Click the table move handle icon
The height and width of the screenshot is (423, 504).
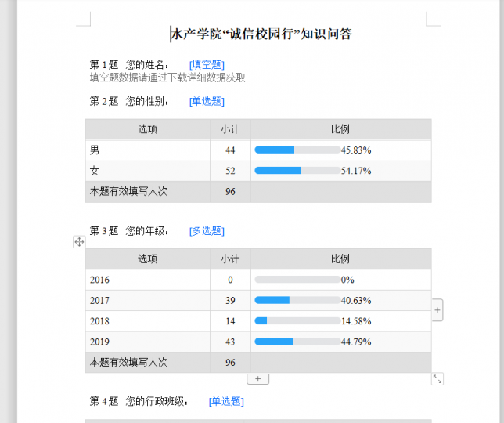79,242
